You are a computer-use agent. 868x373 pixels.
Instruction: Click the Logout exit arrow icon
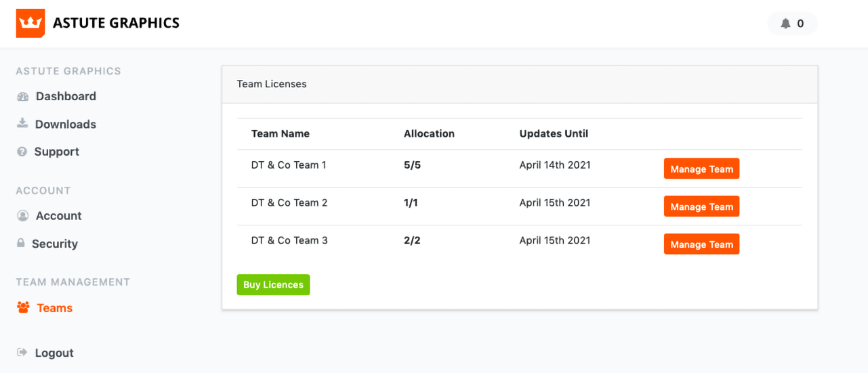pos(22,353)
